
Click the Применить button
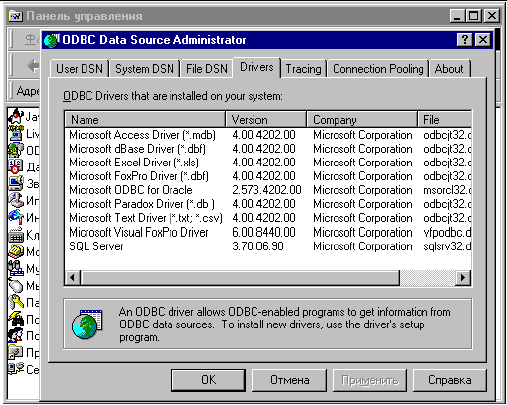[370, 380]
